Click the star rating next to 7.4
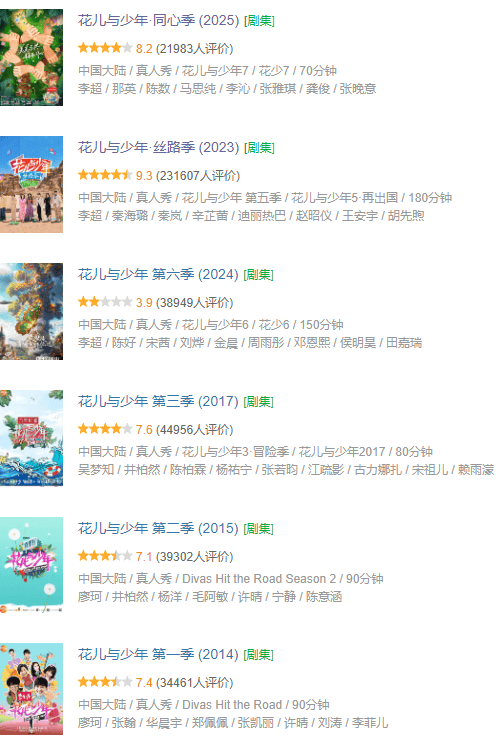The width and height of the screenshot is (496, 742). [x=105, y=682]
